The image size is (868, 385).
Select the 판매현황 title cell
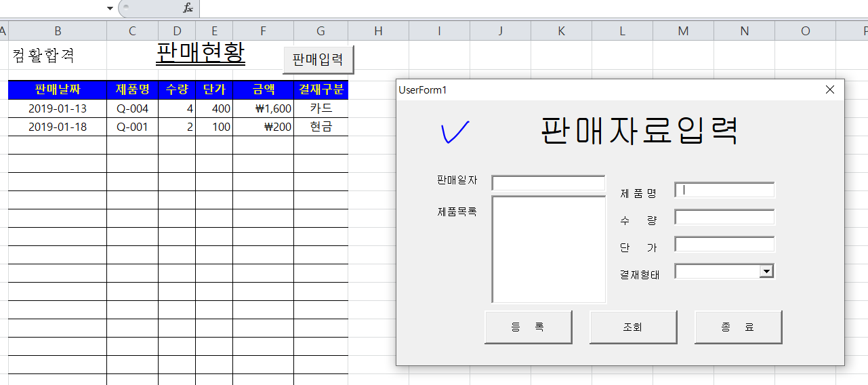201,54
